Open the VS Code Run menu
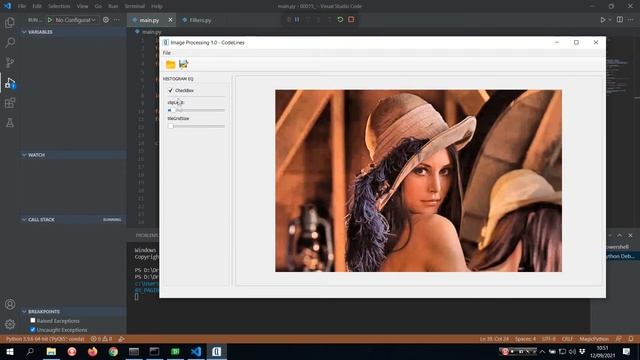 (113, 6)
